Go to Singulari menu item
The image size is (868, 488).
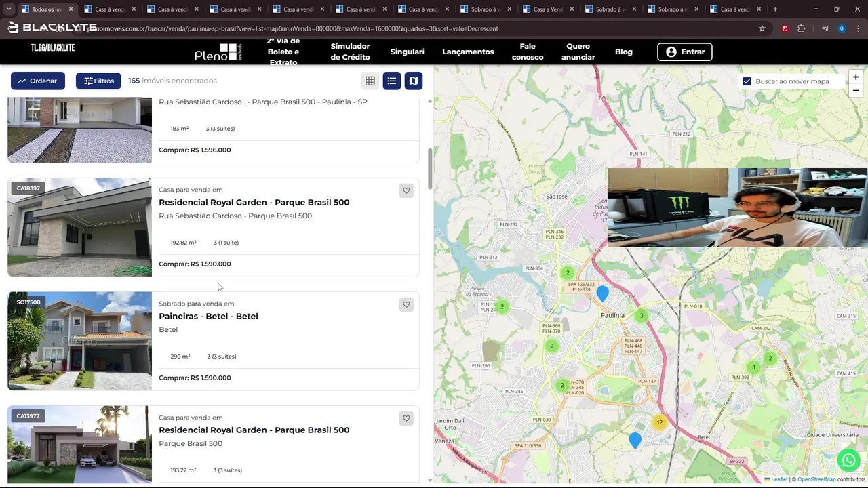click(x=407, y=52)
